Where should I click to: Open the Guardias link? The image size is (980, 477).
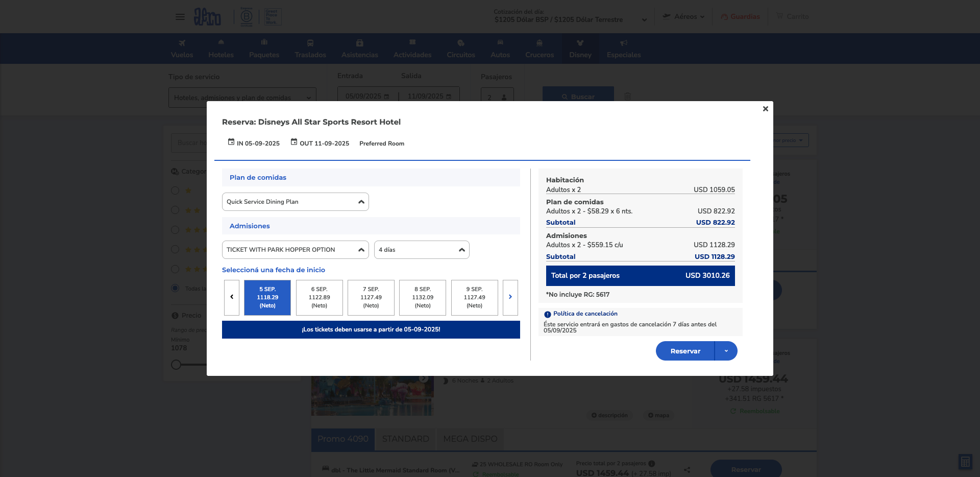(x=740, y=16)
